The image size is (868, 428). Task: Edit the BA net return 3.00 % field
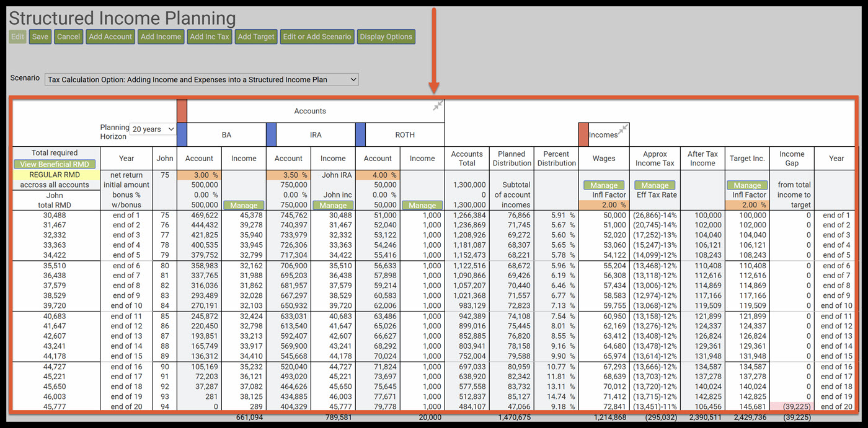199,175
